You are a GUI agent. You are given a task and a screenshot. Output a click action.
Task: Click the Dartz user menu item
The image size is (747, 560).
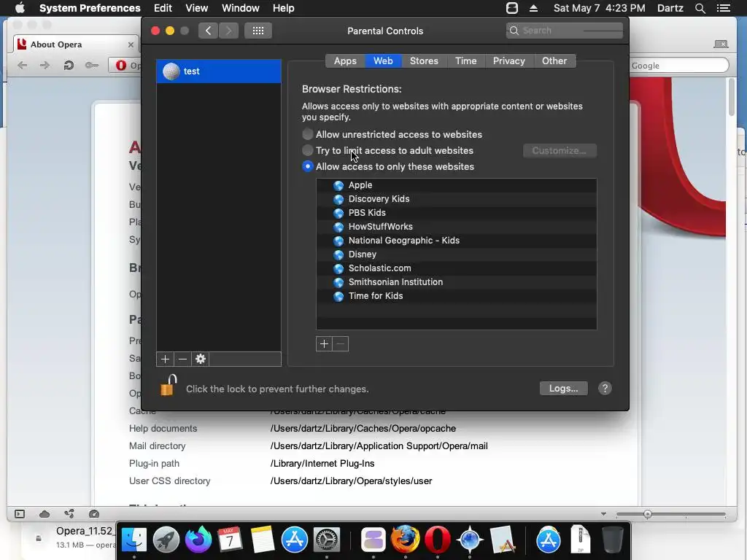[670, 8]
